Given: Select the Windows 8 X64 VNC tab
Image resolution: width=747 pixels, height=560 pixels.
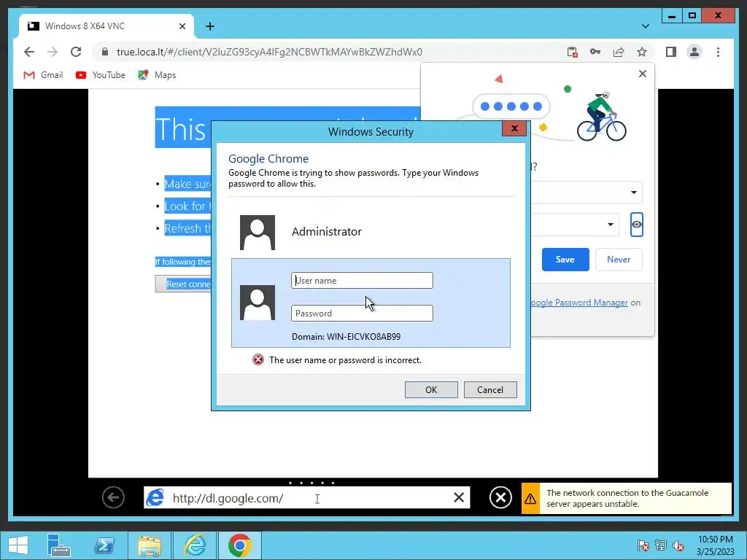Looking at the screenshot, I should point(106,26).
